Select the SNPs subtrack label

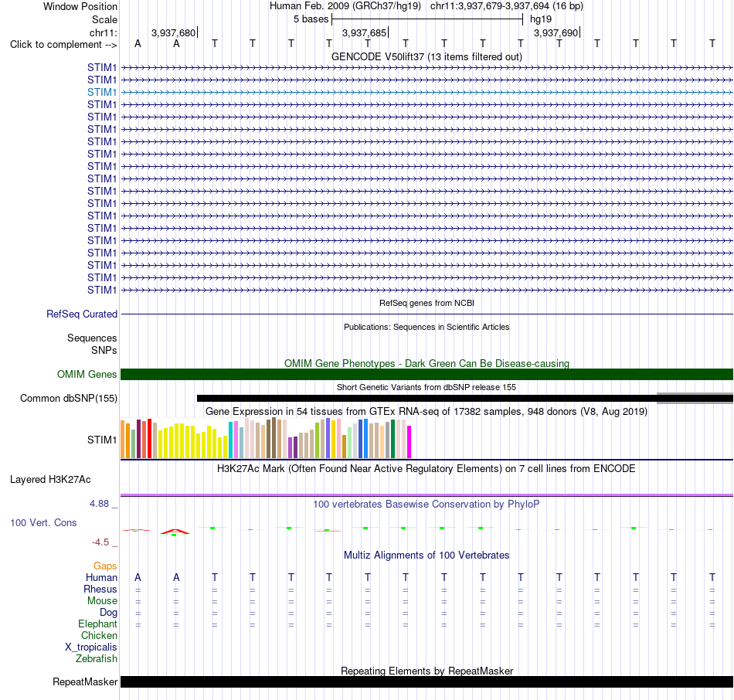104,350
